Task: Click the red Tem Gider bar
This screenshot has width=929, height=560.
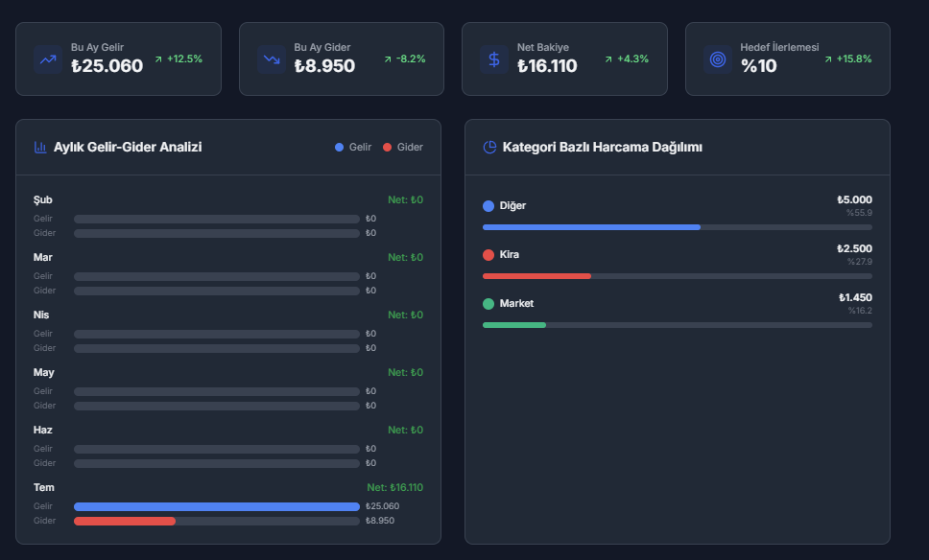Action: tap(125, 521)
